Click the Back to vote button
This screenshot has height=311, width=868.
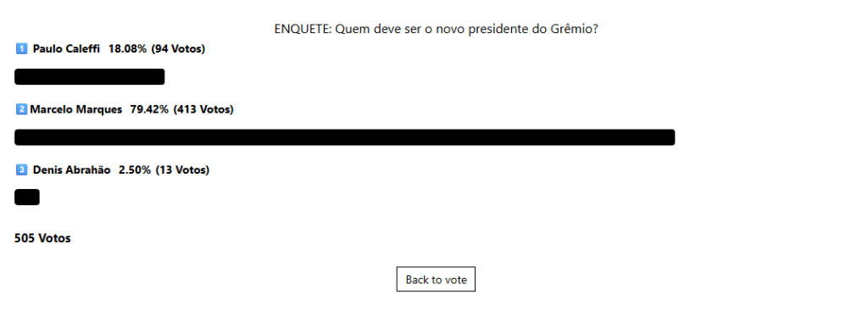tap(436, 280)
